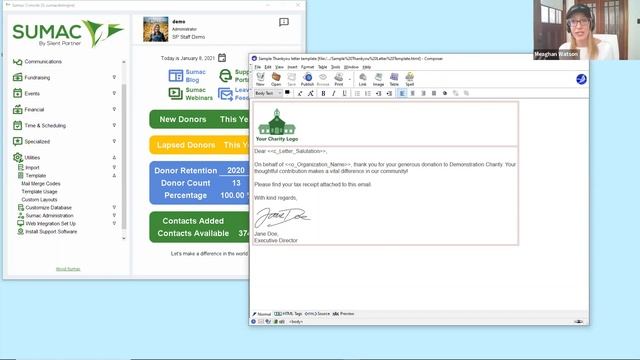
Task: Switch to the HTML Tags tab
Action: [x=288, y=314]
